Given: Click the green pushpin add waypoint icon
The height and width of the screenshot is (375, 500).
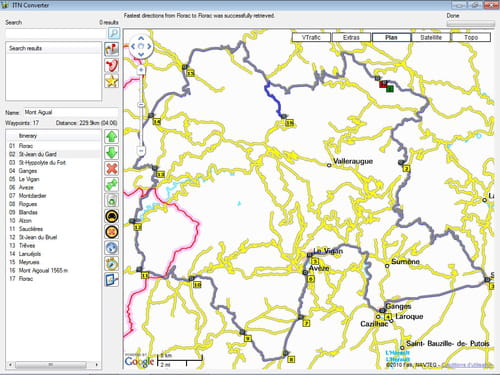Looking at the screenshot, I should pyautogui.click(x=112, y=184).
